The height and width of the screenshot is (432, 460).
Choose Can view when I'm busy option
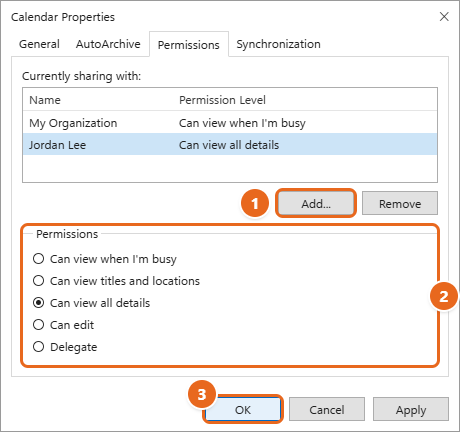(105, 259)
